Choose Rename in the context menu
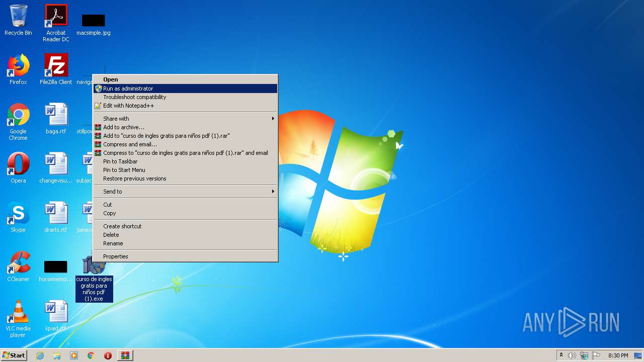644x362 pixels. (x=185, y=243)
